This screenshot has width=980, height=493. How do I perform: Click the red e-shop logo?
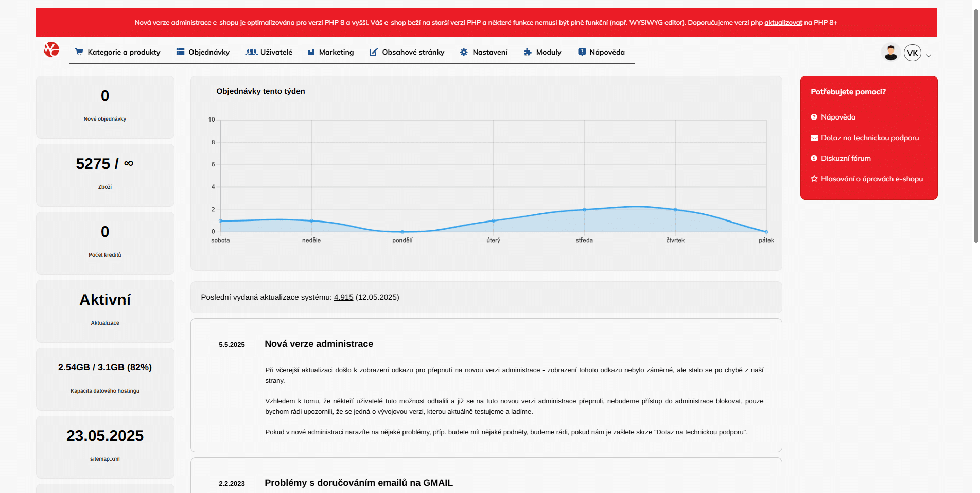pos(51,51)
